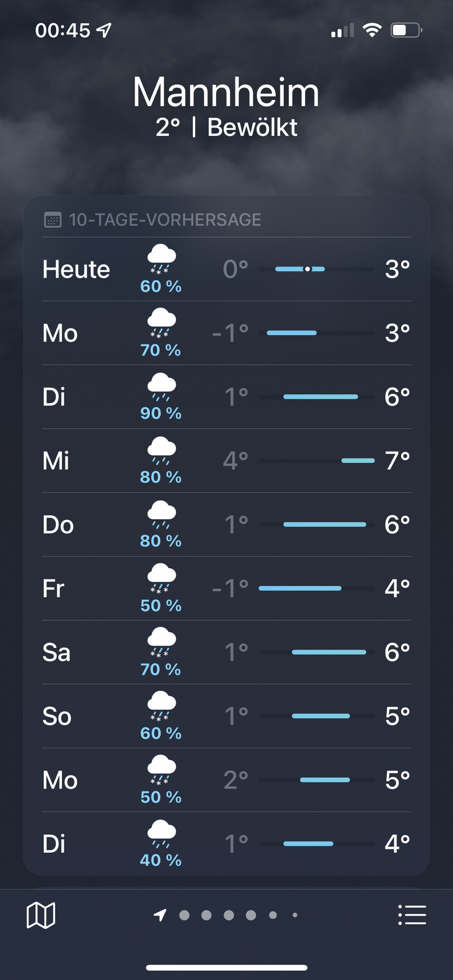Tap the 10-TAGE-VORHERSAGE header
Image resolution: width=453 pixels, height=980 pixels.
coord(165,220)
